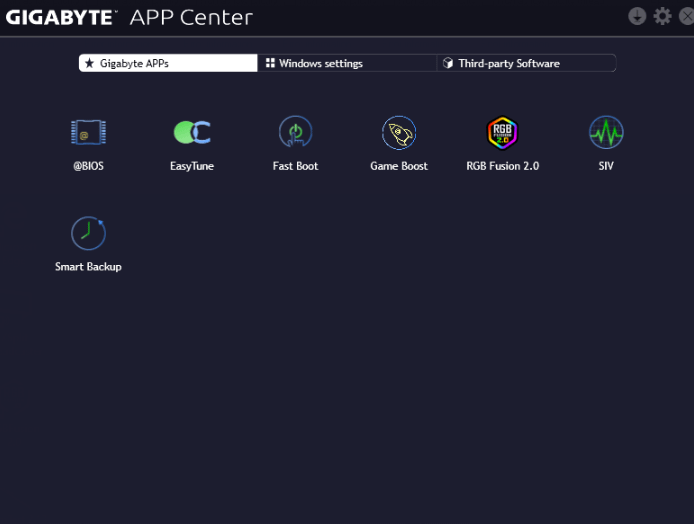Click the download updates arrow icon
The width and height of the screenshot is (694, 524).
pyautogui.click(x=637, y=16)
